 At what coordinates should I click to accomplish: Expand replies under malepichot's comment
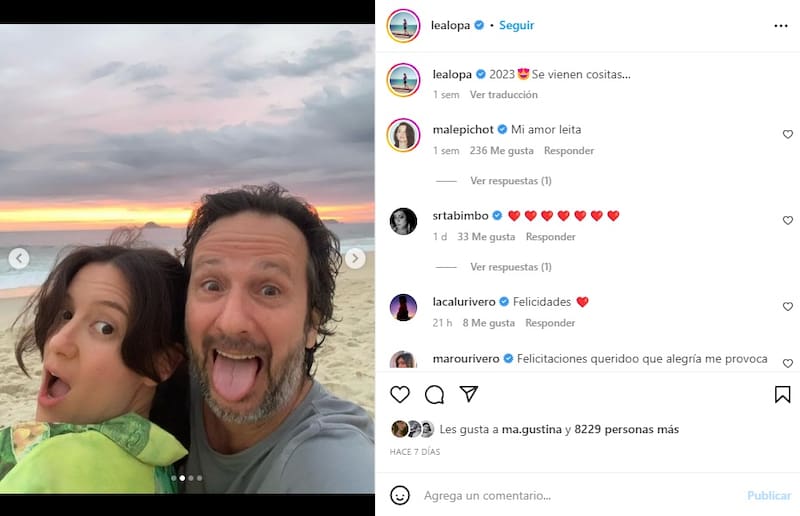pyautogui.click(x=510, y=181)
